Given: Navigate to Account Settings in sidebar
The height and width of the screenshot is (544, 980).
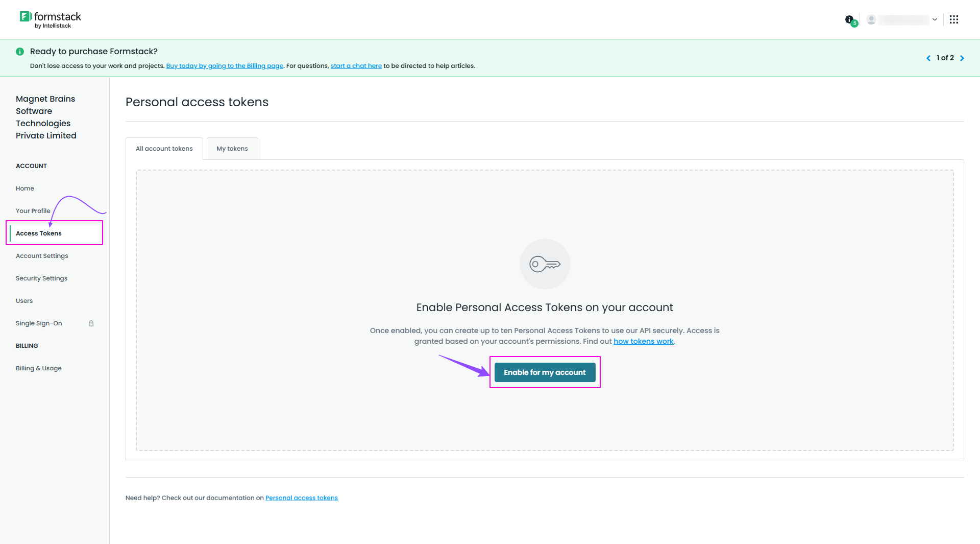Looking at the screenshot, I should click(42, 256).
